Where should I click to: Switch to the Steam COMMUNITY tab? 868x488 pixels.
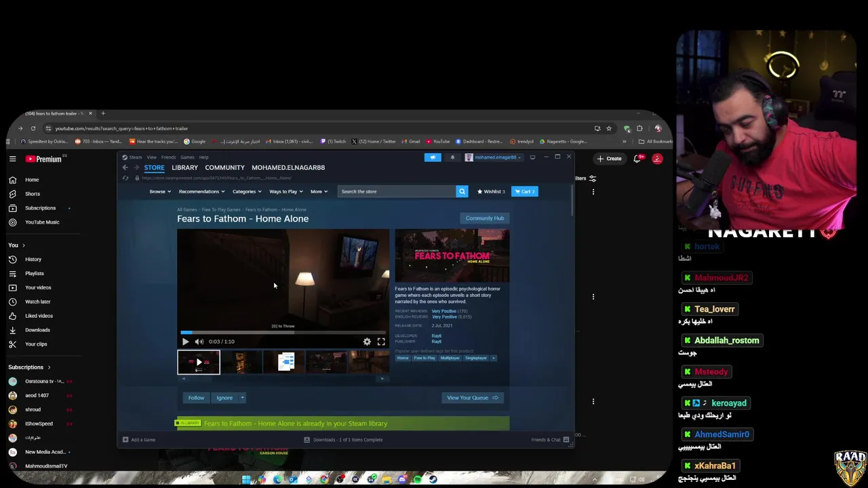224,167
